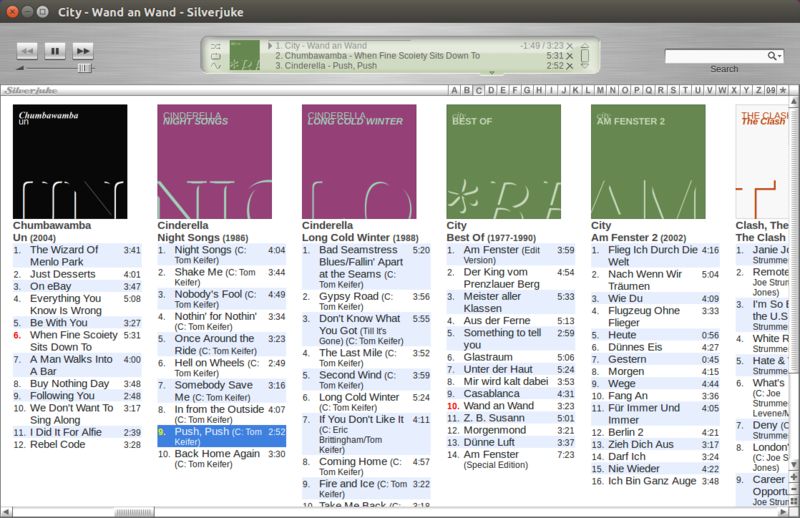Remove Cinderella - Push, Push from the queue

(570, 66)
